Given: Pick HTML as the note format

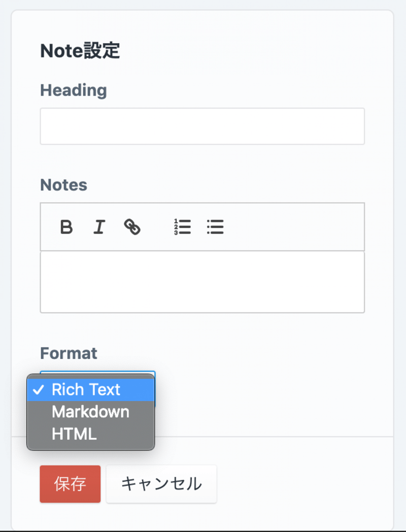Looking at the screenshot, I should 74,434.
